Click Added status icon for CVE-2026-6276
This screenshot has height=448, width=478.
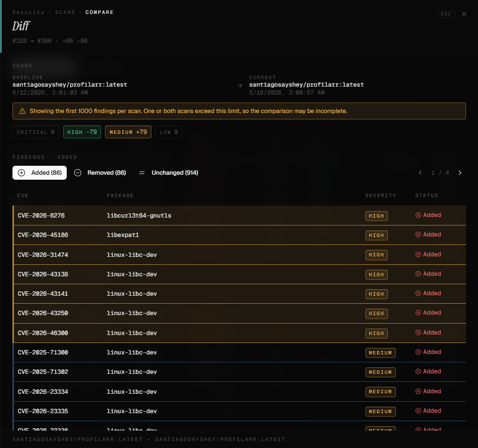coord(418,215)
